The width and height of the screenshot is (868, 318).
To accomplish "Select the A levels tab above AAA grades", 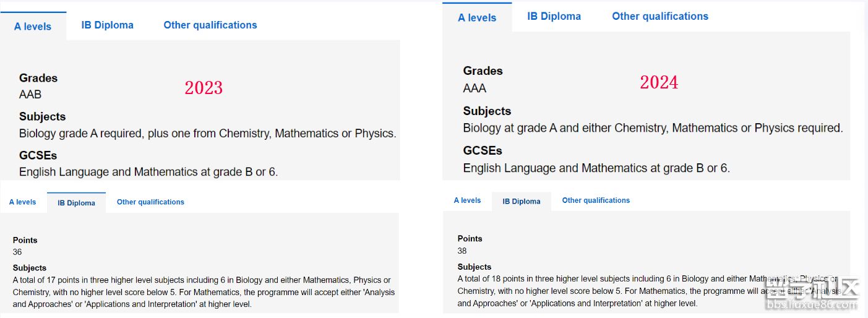I will [x=477, y=18].
